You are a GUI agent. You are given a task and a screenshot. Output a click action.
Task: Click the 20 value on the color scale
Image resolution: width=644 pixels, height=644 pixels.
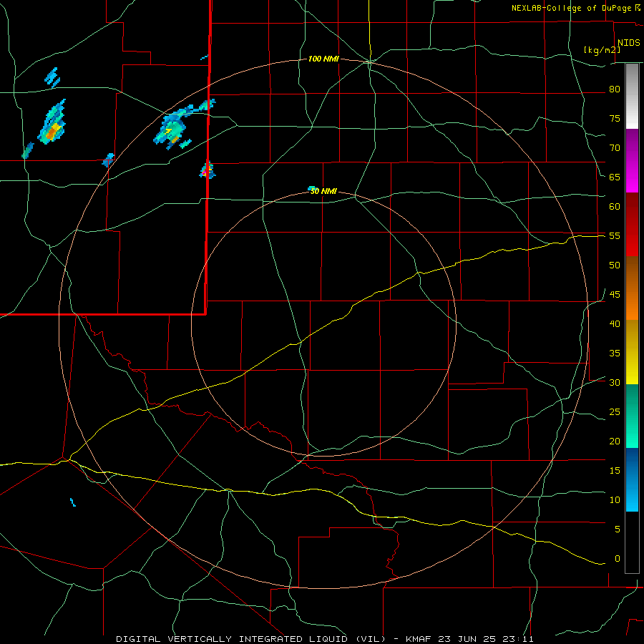tap(615, 441)
